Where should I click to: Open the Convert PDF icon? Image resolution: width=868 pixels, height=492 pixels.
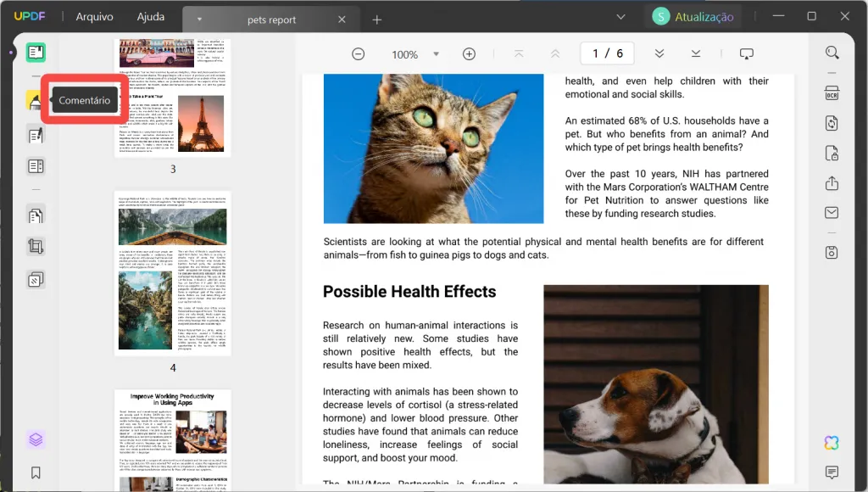coord(832,123)
